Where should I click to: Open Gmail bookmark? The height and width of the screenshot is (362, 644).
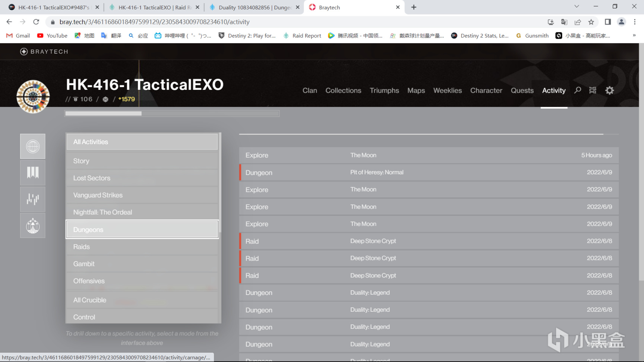coord(18,35)
